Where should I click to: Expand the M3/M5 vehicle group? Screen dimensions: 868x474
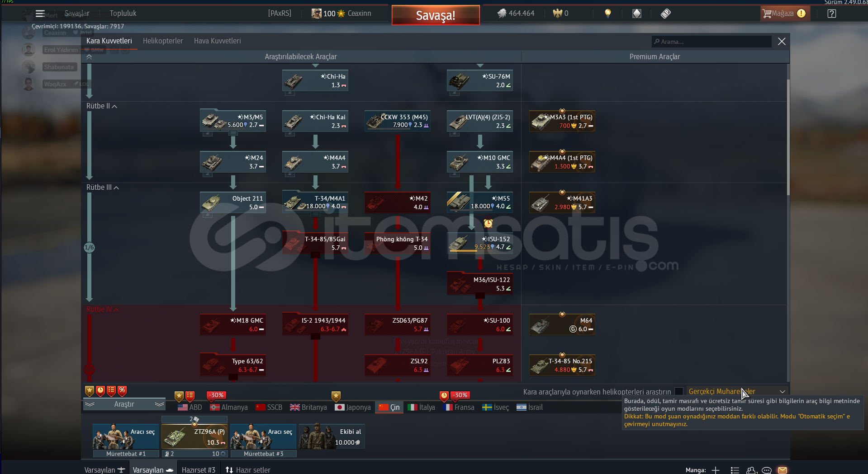233,133
